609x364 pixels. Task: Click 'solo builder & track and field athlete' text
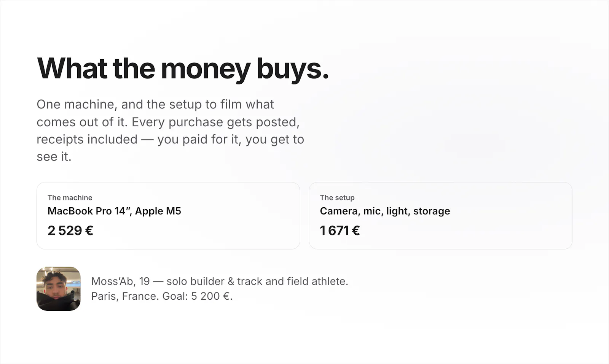[257, 281]
